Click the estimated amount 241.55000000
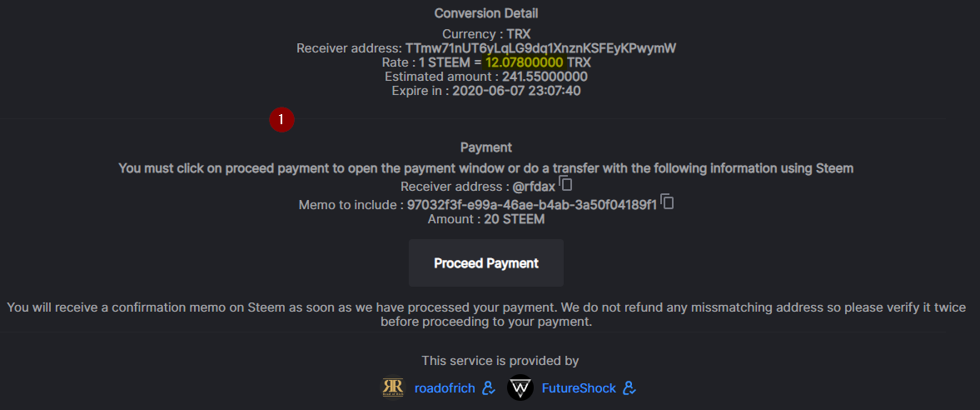Image resolution: width=980 pixels, height=410 pixels. [545, 77]
